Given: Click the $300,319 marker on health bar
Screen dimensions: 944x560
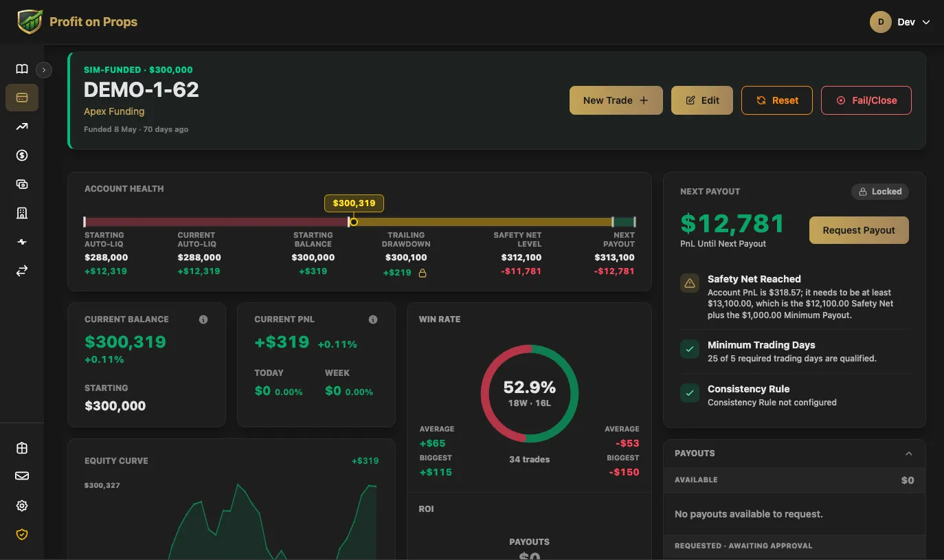Looking at the screenshot, I should click(x=354, y=203).
